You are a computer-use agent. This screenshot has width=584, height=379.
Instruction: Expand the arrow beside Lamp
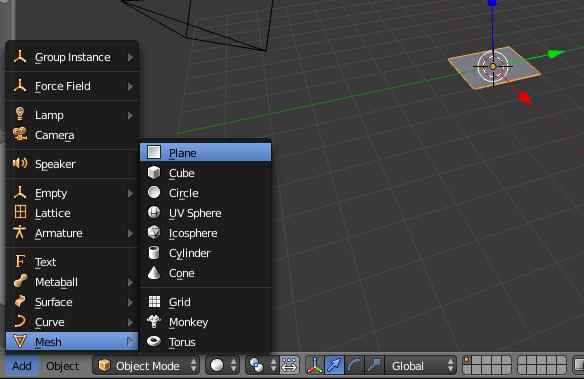click(130, 116)
